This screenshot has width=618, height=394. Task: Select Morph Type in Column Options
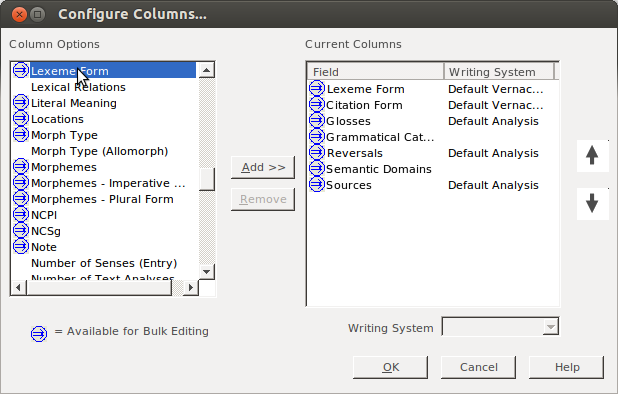64,135
